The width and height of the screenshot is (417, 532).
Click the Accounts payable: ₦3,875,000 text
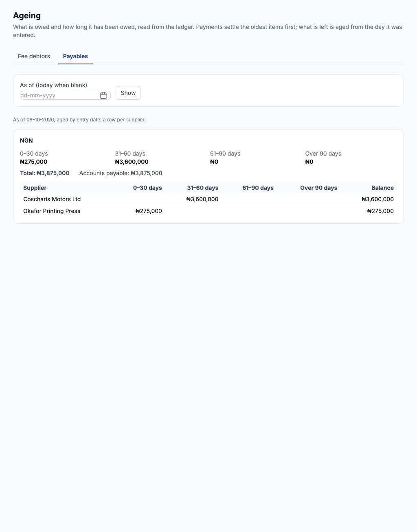pyautogui.click(x=121, y=173)
